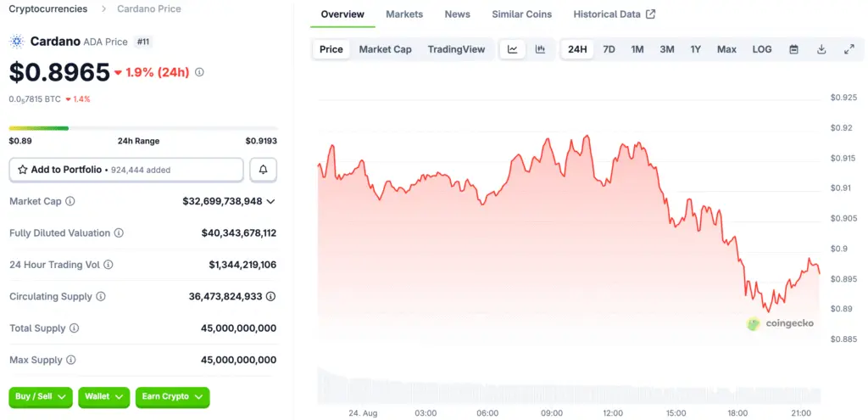
Task: Open Circulating Supply label info icon
Action: [101, 296]
